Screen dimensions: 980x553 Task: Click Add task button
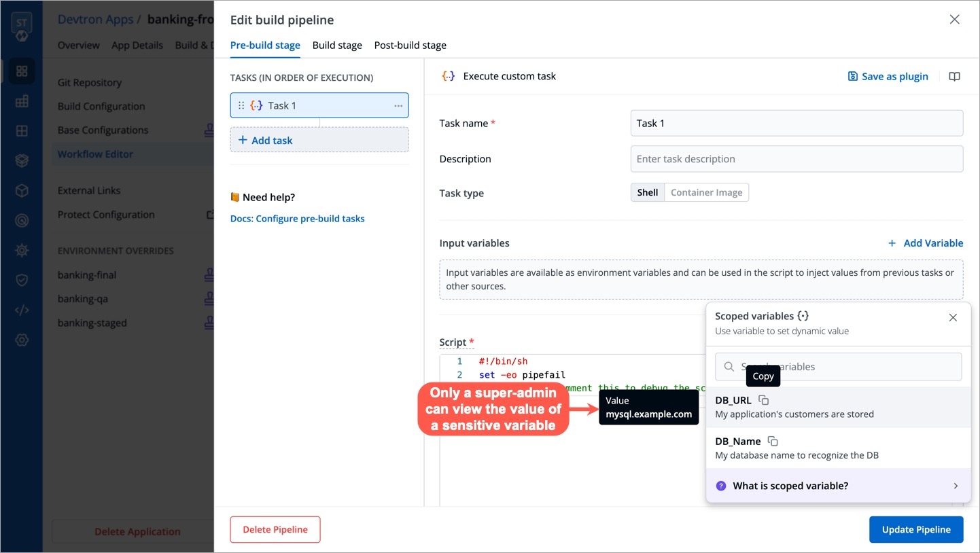click(x=319, y=140)
